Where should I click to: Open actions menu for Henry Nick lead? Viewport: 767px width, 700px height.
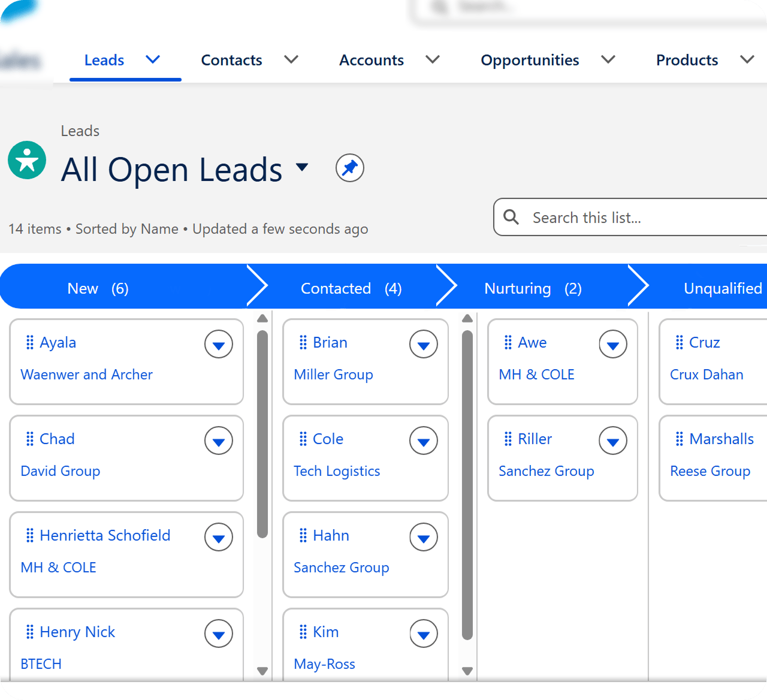coord(219,634)
